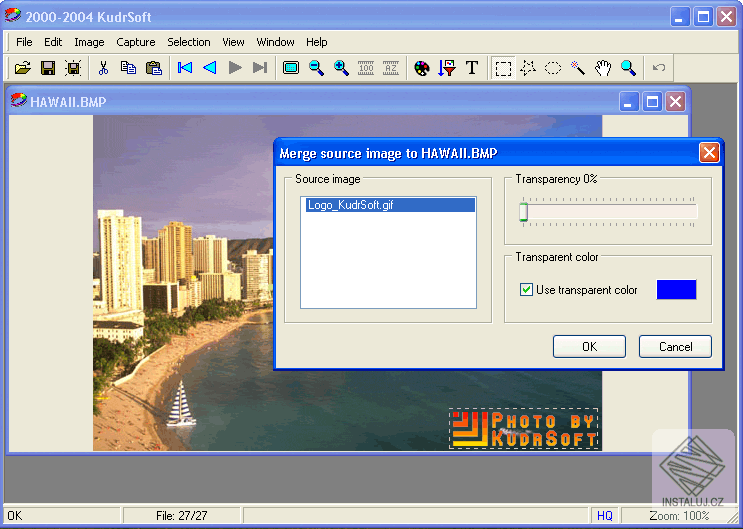This screenshot has height=529, width=743.
Task: Jump to first image in folder
Action: pyautogui.click(x=184, y=68)
